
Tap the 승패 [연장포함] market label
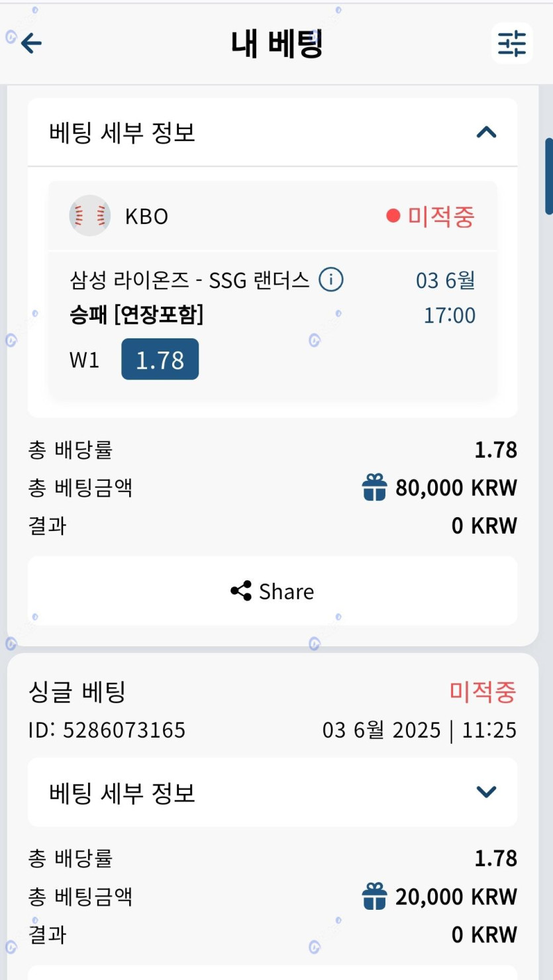(x=136, y=316)
